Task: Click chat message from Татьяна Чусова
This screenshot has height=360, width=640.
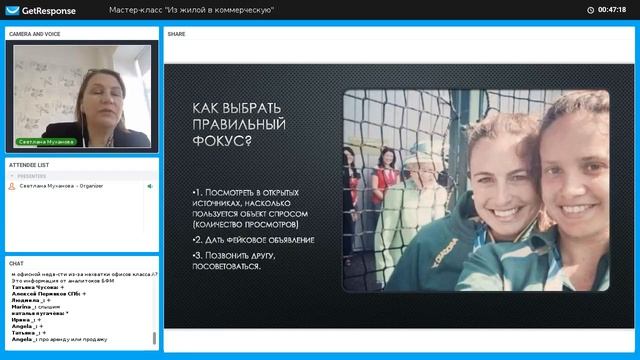Action: 38,287
